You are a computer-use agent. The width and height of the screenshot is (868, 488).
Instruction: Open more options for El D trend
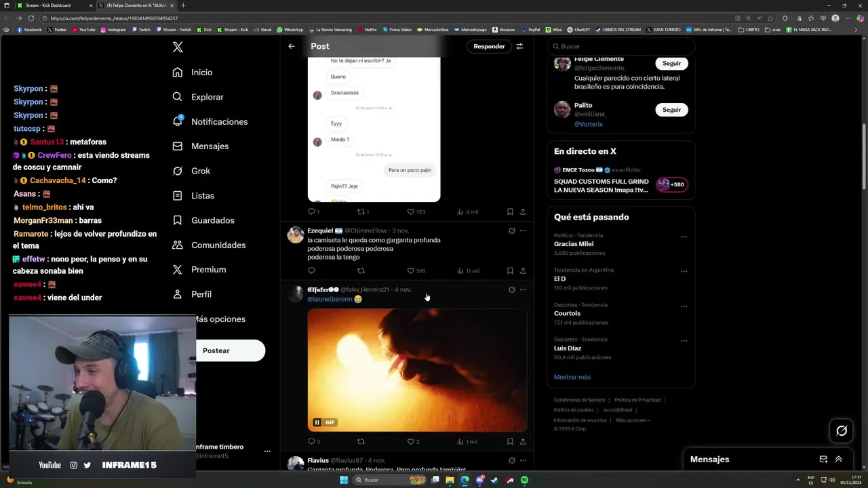coord(684,271)
